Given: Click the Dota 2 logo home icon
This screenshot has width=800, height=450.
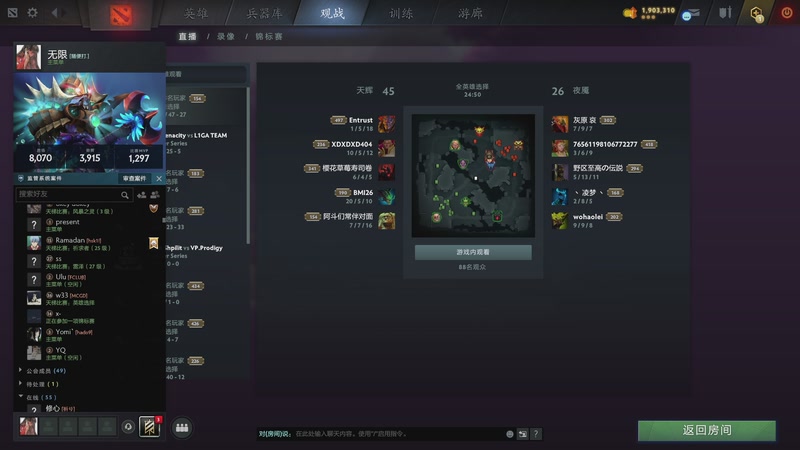Looking at the screenshot, I should click(121, 15).
